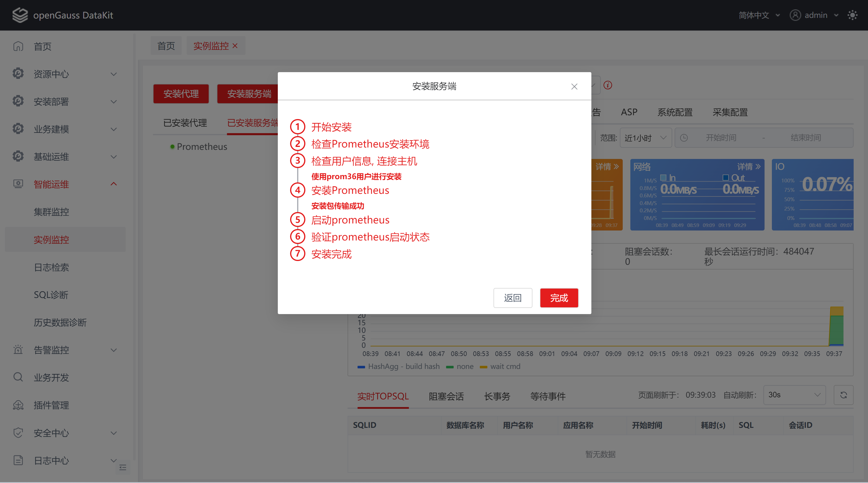Open the 日志中心 icon in sidebar
Screen dimensions: 868x483
pos(18,460)
